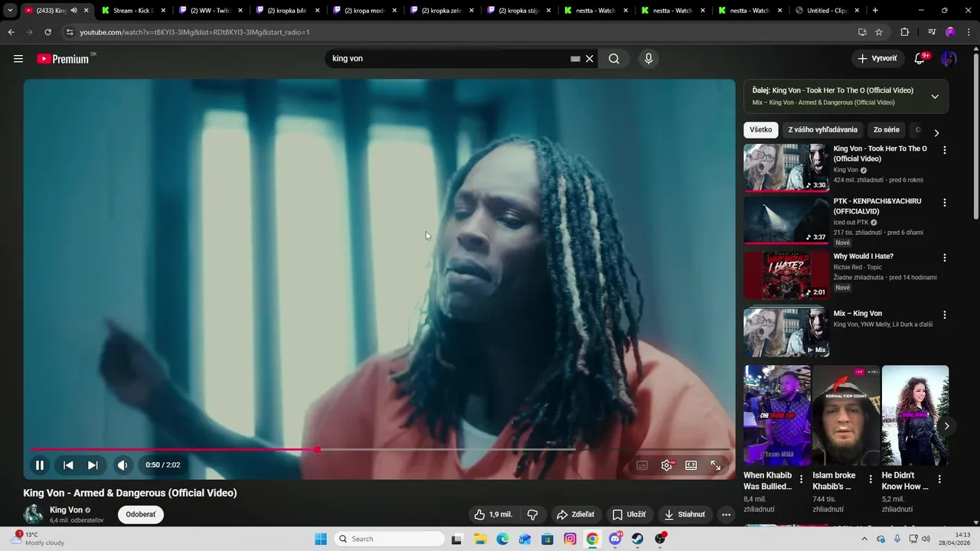Open options for Took Her To The O
Screen dimensions: 980x551
(945, 151)
